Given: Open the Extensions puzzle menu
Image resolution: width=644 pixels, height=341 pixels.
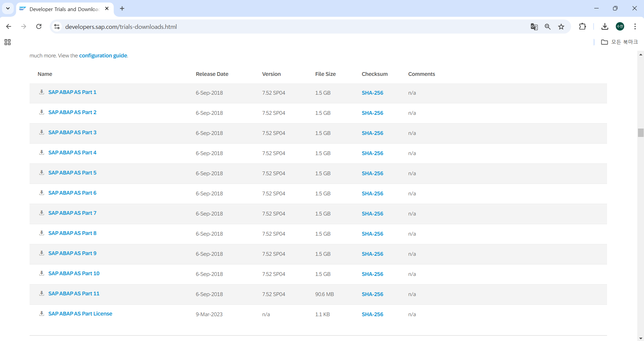Looking at the screenshot, I should click(583, 27).
